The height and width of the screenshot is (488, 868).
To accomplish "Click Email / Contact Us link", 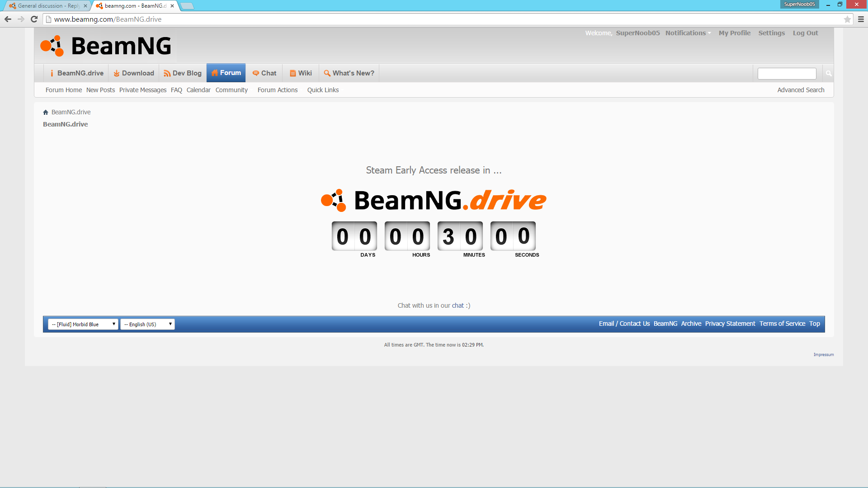I will pos(624,324).
